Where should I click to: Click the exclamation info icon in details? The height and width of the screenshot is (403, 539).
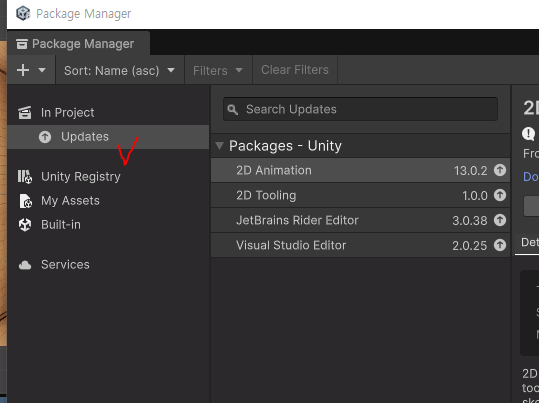click(528, 133)
